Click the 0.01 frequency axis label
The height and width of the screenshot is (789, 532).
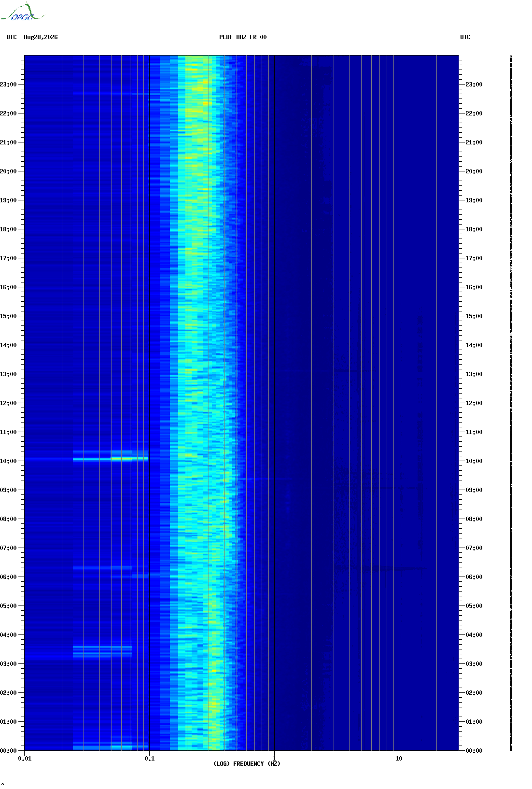point(25,759)
